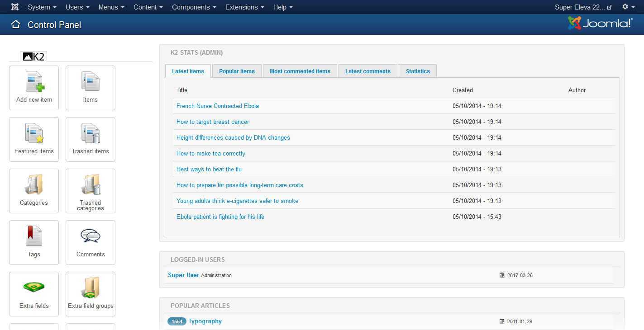Expand the Users dropdown menu
The height and width of the screenshot is (330, 644).
pos(77,7)
